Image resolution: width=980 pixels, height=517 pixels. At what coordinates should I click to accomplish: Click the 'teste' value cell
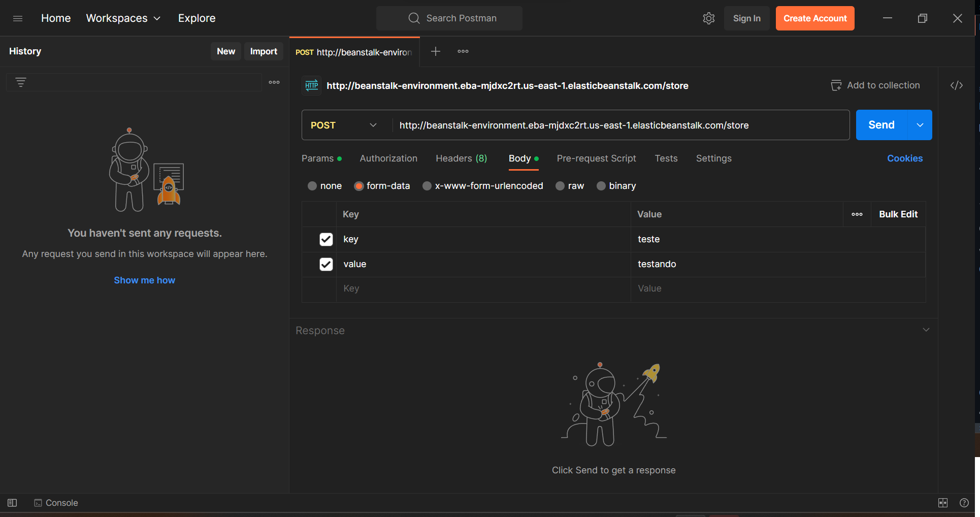[x=778, y=239]
